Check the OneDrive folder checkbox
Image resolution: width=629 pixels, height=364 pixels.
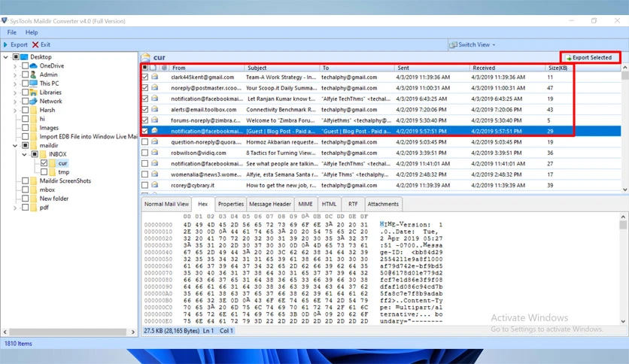pyautogui.click(x=26, y=65)
